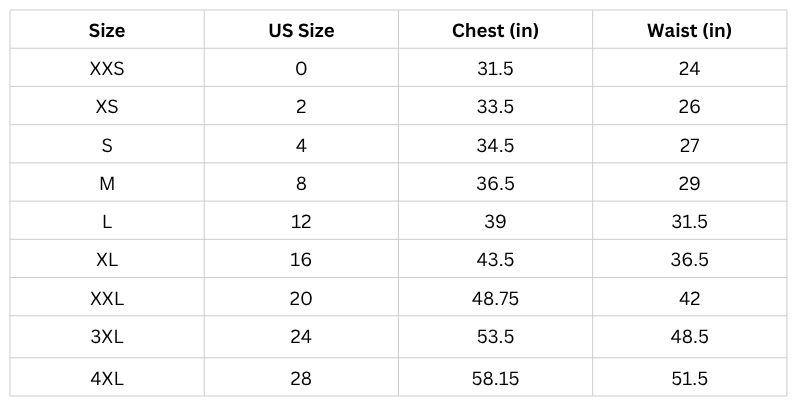The width and height of the screenshot is (800, 400).
Task: Click the 3XL size cell
Action: pyautogui.click(x=107, y=337)
